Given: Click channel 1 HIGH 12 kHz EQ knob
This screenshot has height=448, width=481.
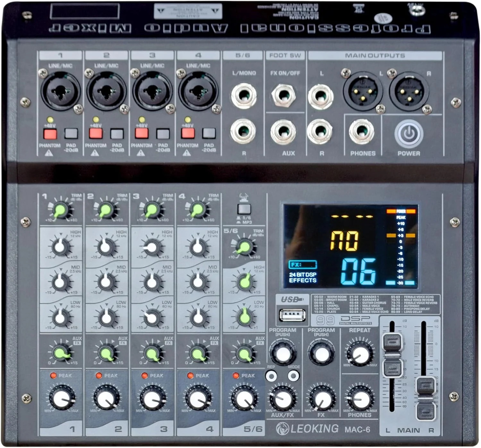Looking at the screenshot, I should [x=60, y=247].
